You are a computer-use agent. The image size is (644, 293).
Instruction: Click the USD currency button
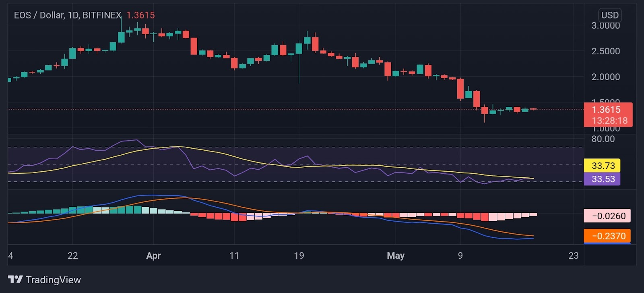pos(610,15)
